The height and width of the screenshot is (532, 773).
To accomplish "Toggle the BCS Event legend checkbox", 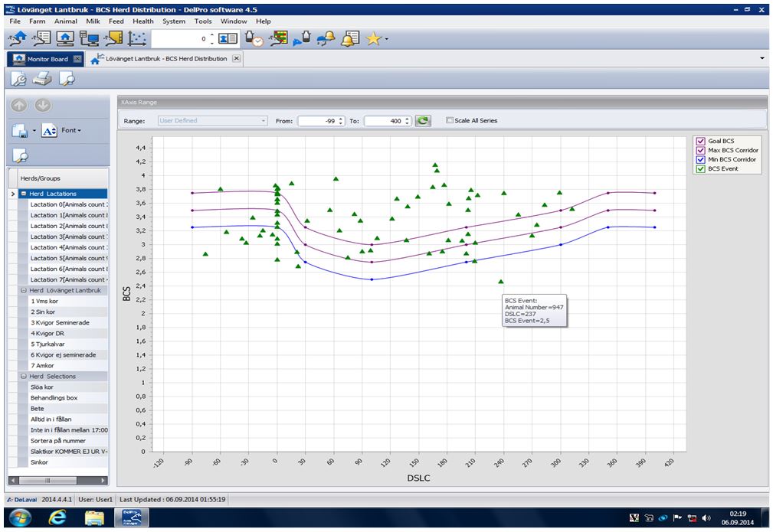I will point(700,169).
